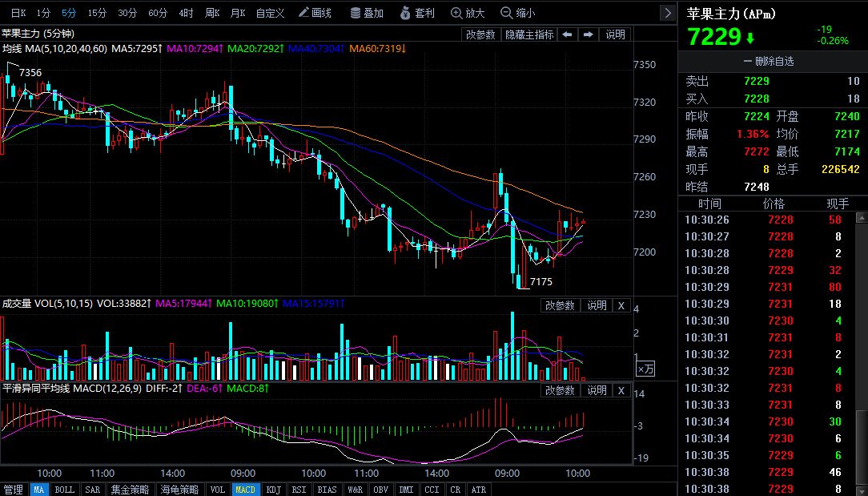
Task: Select the MA indicator tab
Action: pos(38,490)
